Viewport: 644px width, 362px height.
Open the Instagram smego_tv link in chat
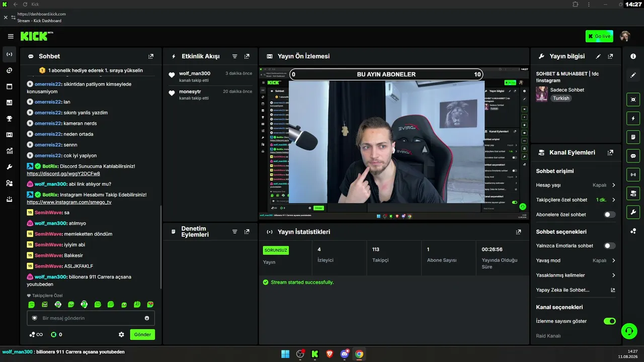tap(69, 202)
